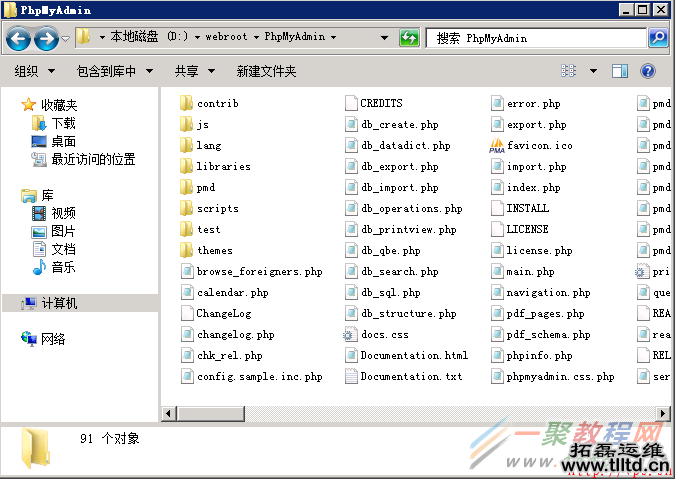Select the Documentation.txt file icon

click(x=351, y=377)
